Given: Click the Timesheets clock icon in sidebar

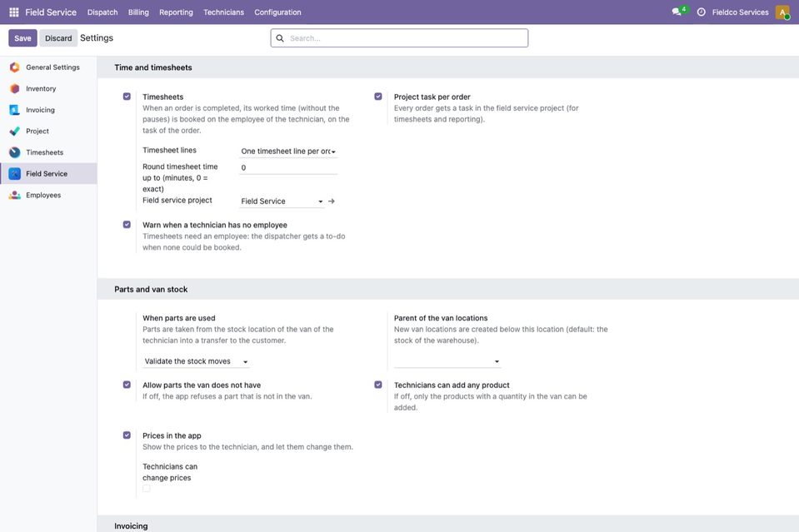Looking at the screenshot, I should click(x=15, y=152).
